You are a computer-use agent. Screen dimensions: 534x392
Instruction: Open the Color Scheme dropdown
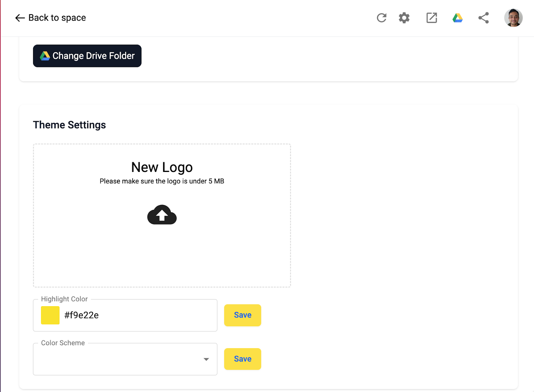[x=125, y=359]
